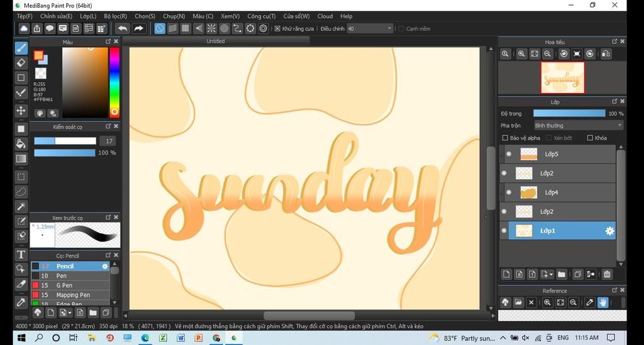Select the curve snap guide
This screenshot has height=345, width=644.
[x=237, y=28]
